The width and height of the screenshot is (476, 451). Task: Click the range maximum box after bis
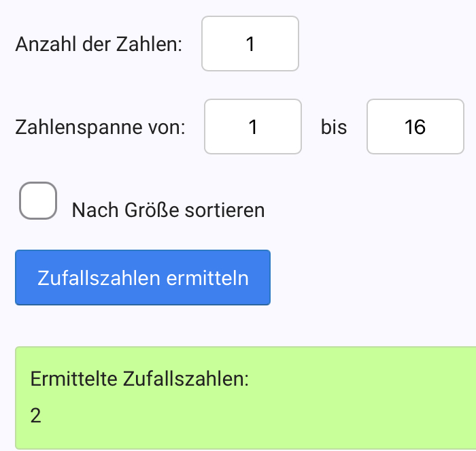(415, 127)
